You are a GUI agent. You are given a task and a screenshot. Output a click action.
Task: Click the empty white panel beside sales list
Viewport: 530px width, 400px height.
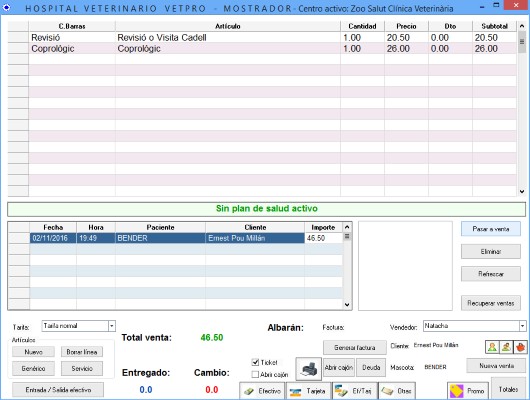(x=405, y=266)
